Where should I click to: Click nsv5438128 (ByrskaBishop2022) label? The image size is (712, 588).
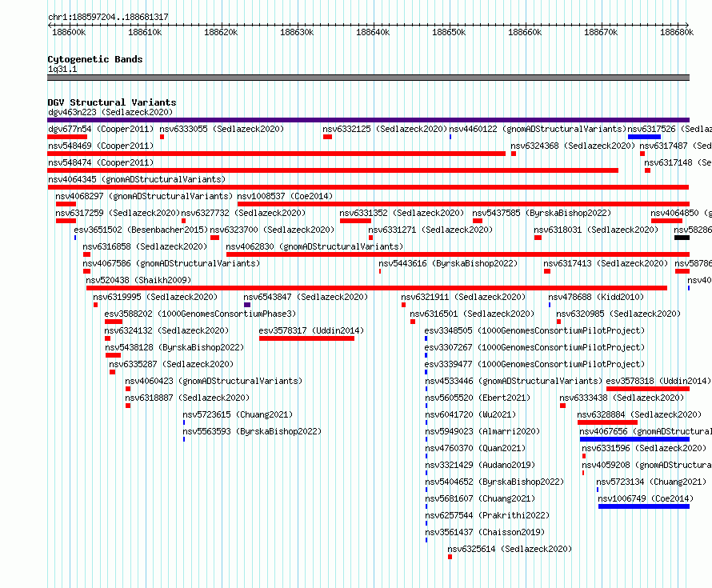click(x=174, y=347)
